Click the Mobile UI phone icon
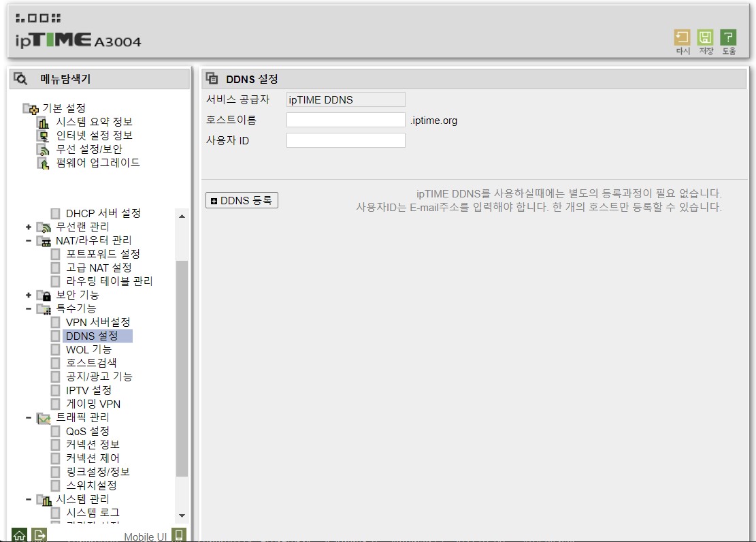This screenshot has width=756, height=542. 179,535
